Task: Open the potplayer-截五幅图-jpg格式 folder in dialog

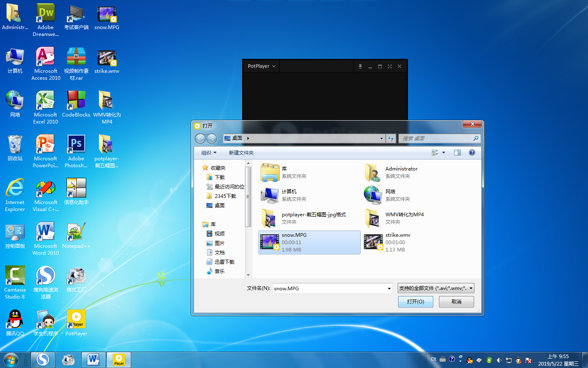Action: coord(310,218)
